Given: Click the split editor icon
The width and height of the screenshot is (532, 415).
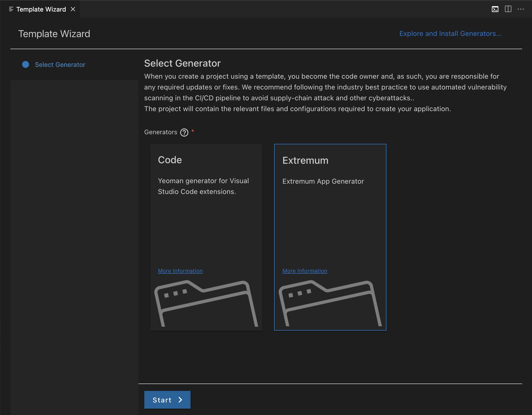Looking at the screenshot, I should coord(508,9).
